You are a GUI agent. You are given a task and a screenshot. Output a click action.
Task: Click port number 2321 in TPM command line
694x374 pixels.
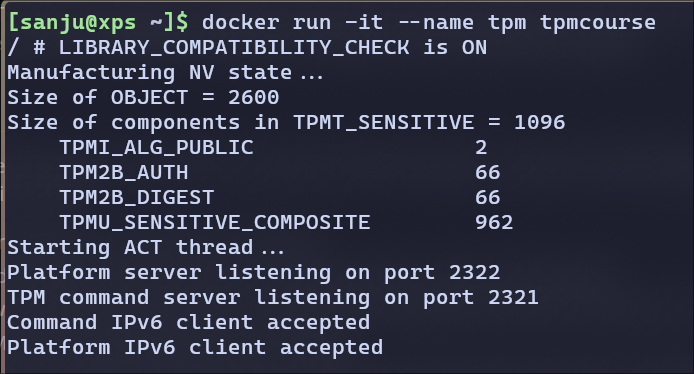[513, 297]
